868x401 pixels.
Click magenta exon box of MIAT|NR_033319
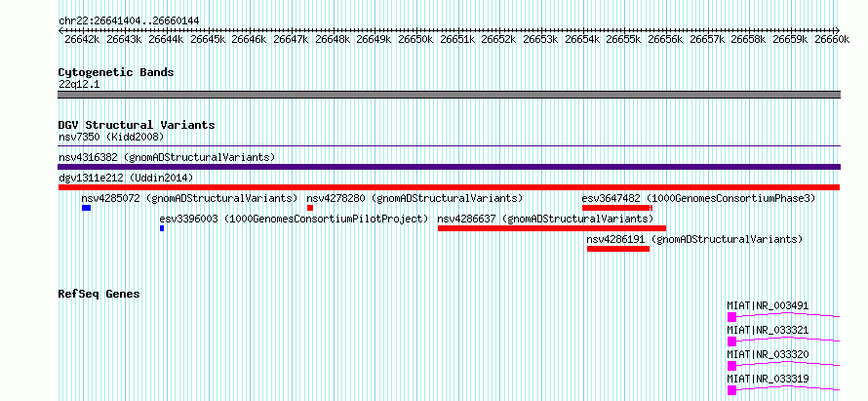coord(731,390)
